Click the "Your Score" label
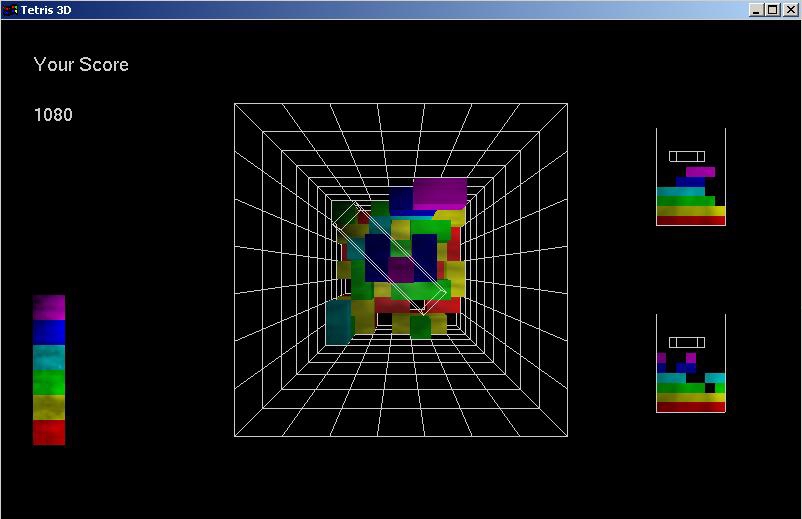 (x=81, y=65)
